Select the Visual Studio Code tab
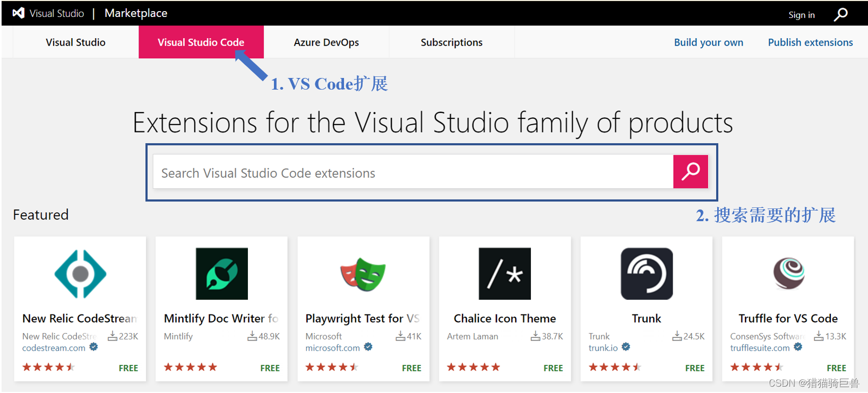 point(201,42)
